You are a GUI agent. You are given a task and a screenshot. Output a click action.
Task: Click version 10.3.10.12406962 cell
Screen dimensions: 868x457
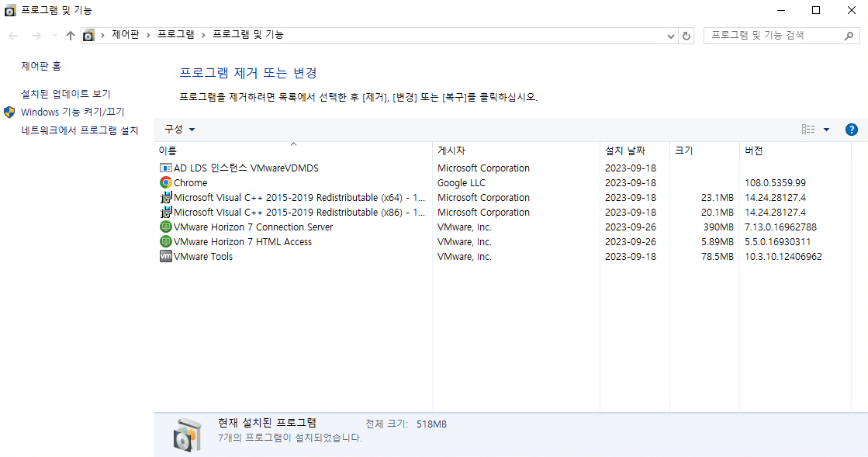[x=783, y=257]
